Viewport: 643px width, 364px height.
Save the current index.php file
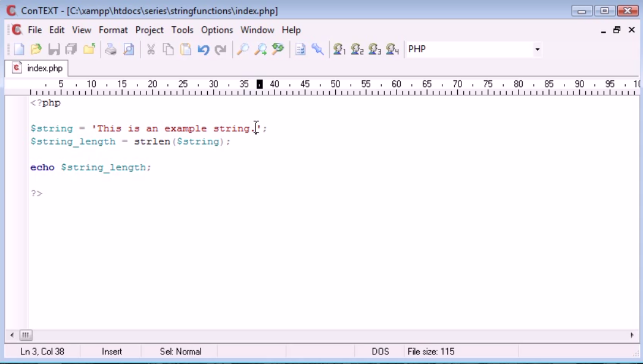click(54, 49)
